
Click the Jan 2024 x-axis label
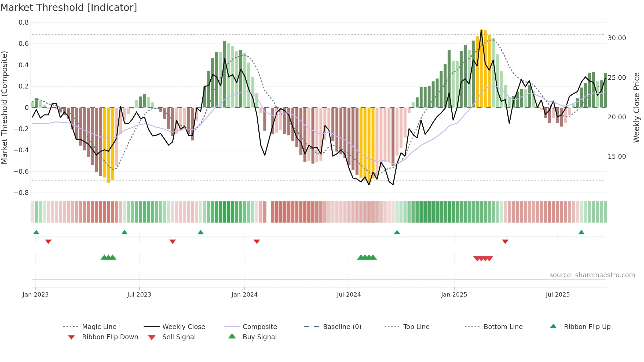pyautogui.click(x=245, y=295)
